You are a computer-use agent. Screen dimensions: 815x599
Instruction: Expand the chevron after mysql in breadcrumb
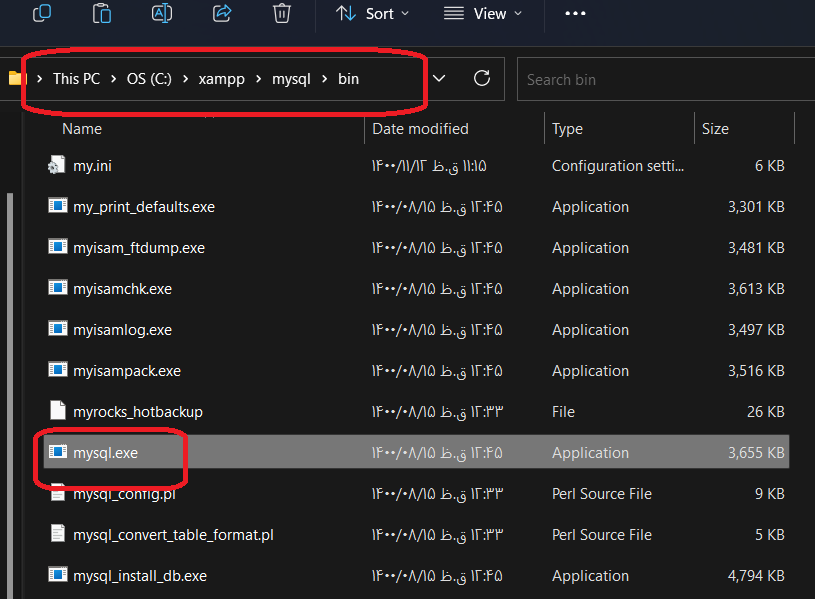tap(324, 79)
